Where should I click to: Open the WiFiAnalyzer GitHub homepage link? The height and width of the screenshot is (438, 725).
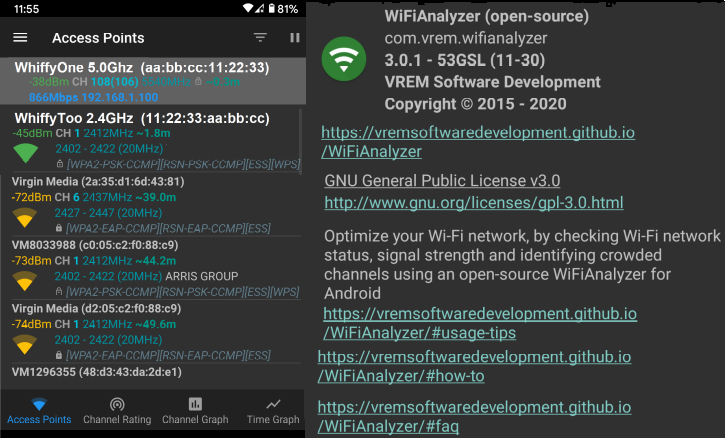[478, 142]
